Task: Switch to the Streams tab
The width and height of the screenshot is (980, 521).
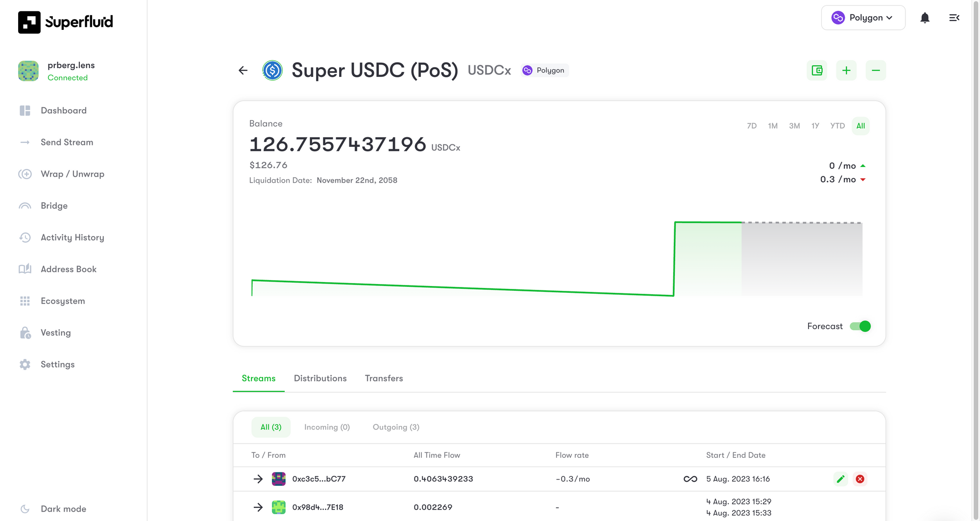Action: click(x=259, y=379)
